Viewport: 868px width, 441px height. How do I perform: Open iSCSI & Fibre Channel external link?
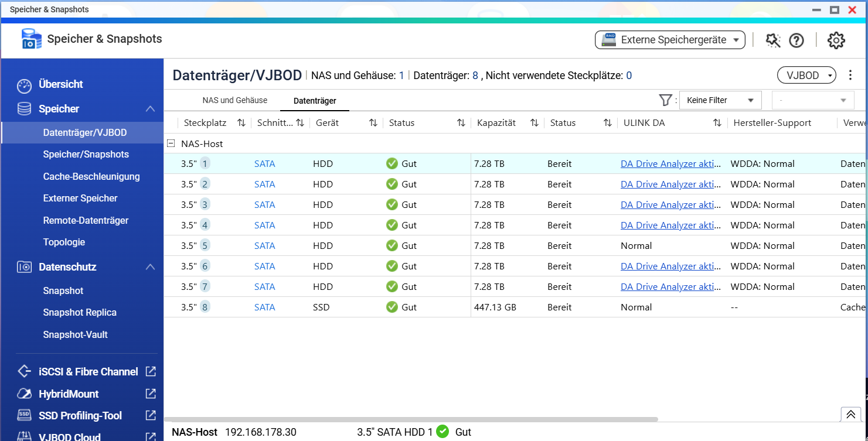(x=151, y=371)
